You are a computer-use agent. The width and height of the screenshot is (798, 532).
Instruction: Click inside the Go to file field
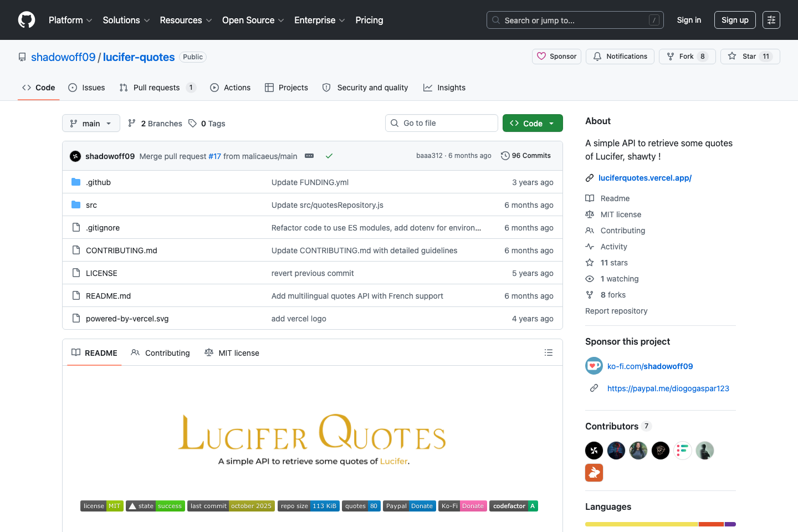(441, 122)
